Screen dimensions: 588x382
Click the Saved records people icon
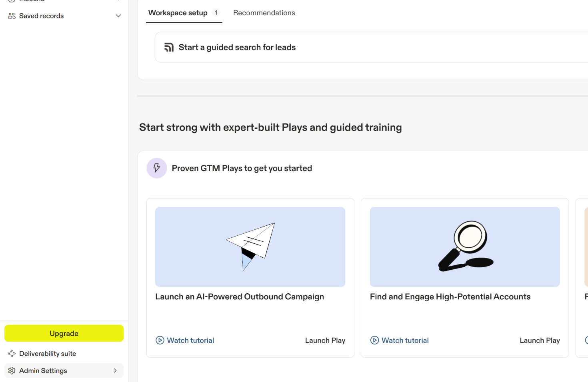tap(12, 16)
